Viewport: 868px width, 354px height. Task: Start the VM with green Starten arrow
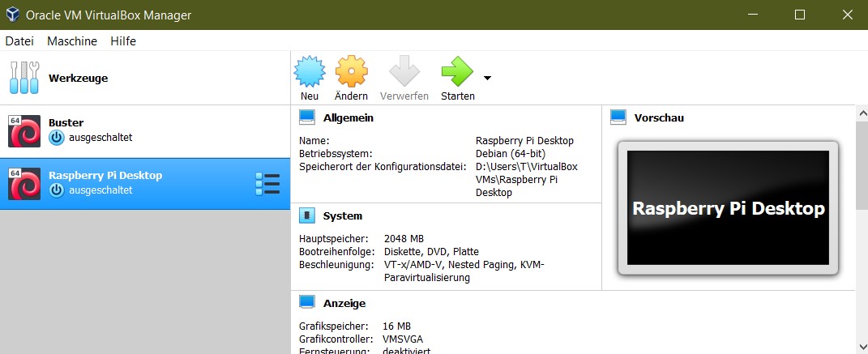click(x=457, y=78)
